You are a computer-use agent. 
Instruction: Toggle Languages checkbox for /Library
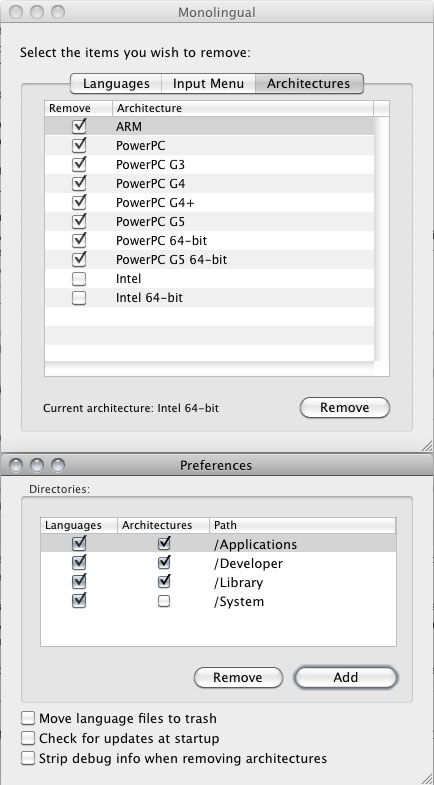pyautogui.click(x=79, y=582)
